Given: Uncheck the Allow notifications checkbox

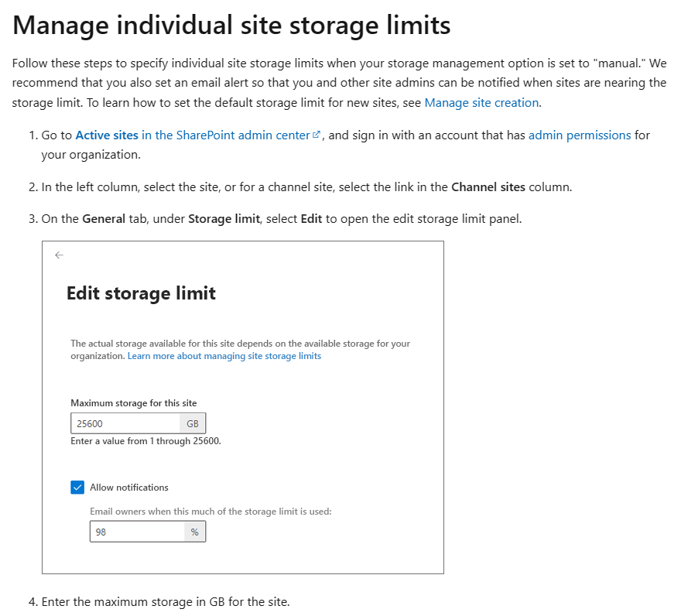Looking at the screenshot, I should point(77,488).
